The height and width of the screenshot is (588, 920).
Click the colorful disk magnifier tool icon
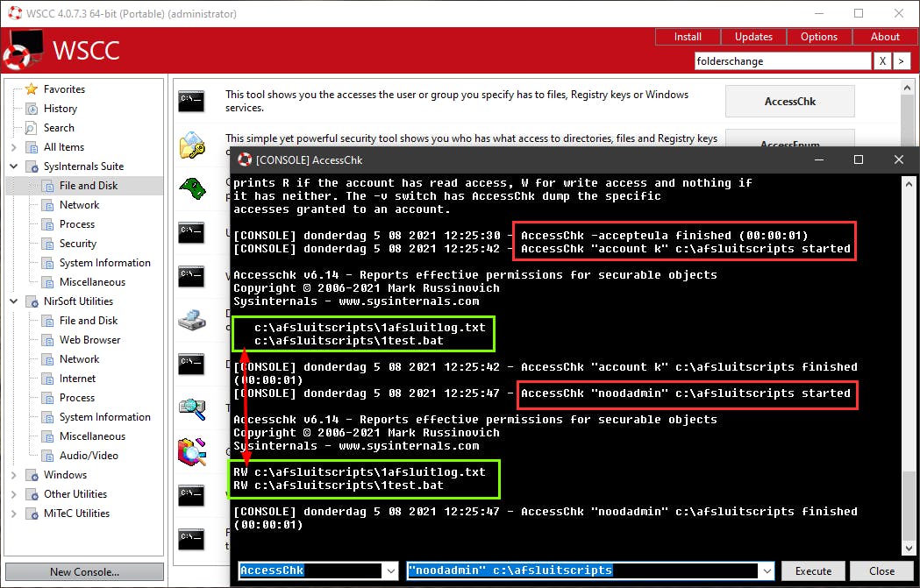click(x=192, y=452)
